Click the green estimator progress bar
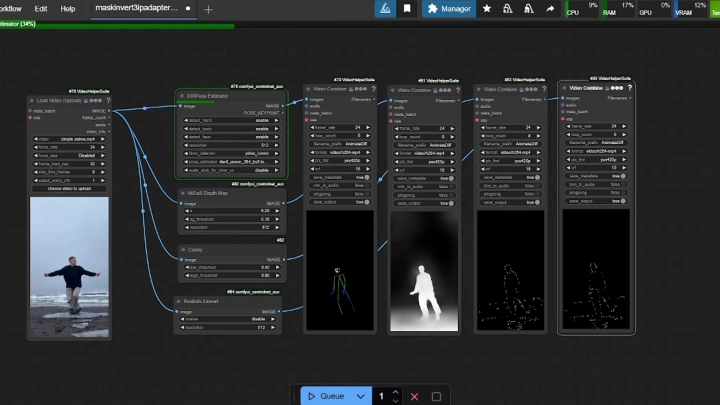This screenshot has width=720, height=405. (117, 25)
